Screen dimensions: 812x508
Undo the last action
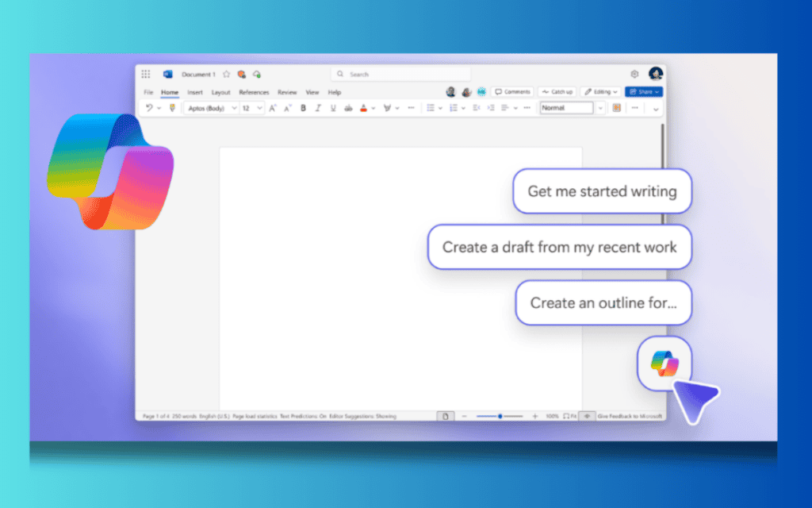[x=149, y=108]
